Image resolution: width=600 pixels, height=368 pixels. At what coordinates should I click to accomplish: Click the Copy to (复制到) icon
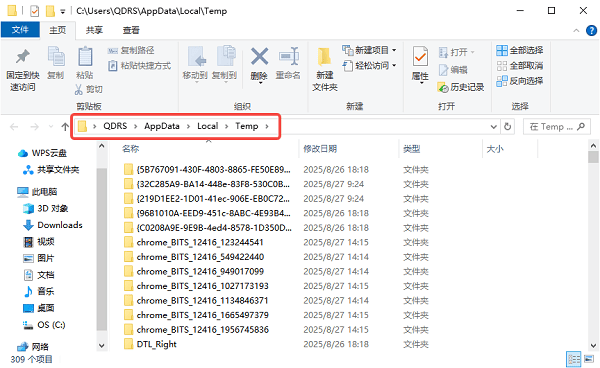[226, 57]
